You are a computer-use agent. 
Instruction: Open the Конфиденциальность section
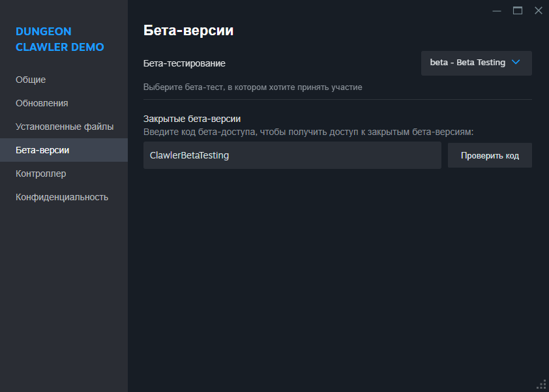tap(64, 197)
